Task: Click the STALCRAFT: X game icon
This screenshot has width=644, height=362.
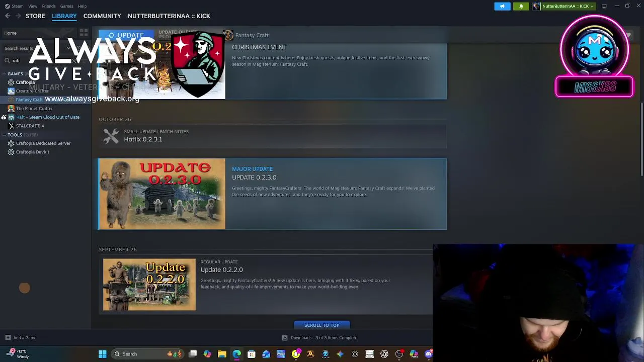Action: tap(11, 126)
